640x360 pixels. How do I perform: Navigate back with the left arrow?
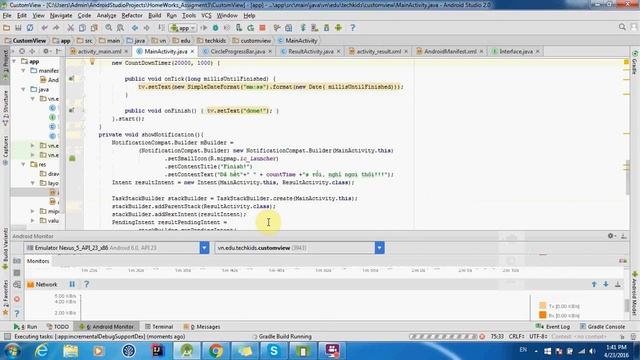coord(135,28)
